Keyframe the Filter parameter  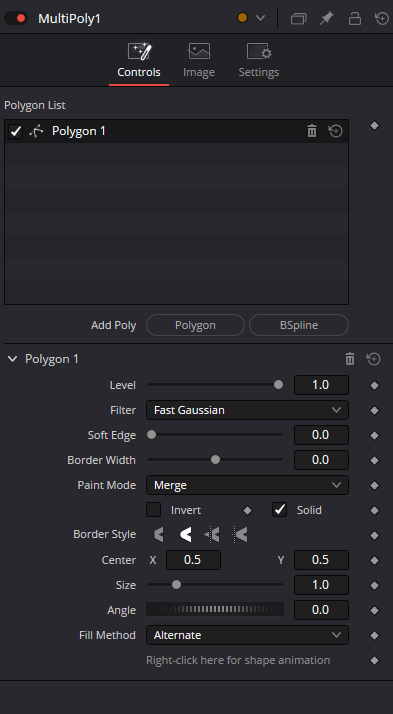(374, 411)
